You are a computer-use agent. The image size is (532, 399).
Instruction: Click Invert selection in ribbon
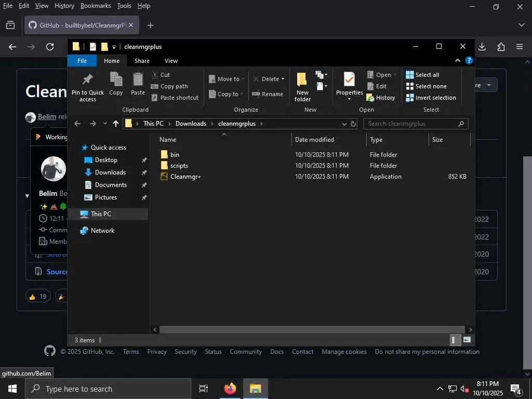click(431, 98)
